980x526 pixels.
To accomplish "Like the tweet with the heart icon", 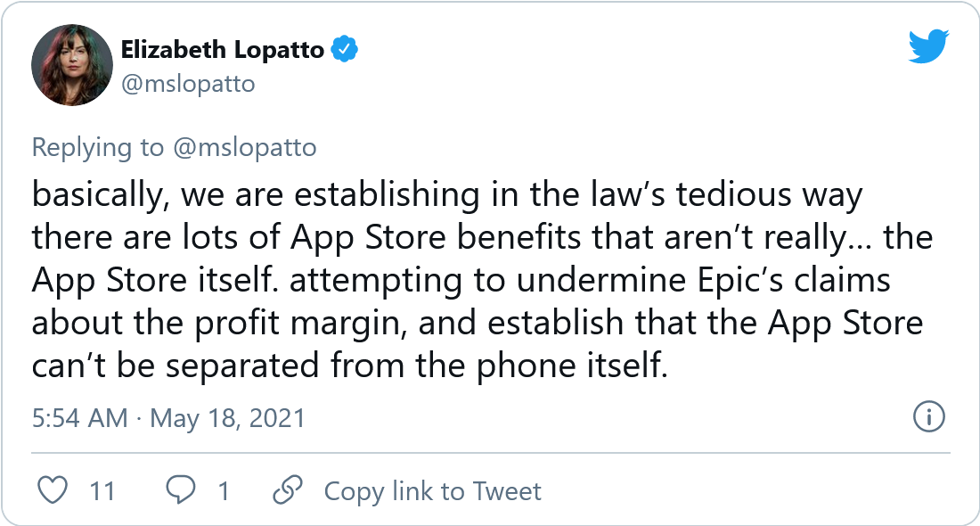I will click(54, 490).
